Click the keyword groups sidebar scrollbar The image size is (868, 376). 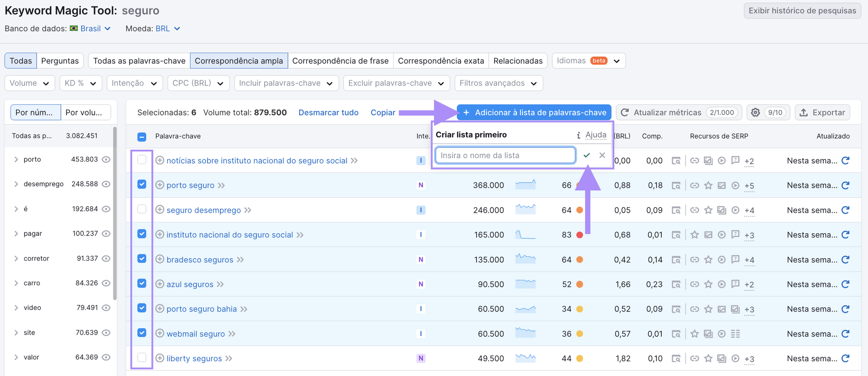tap(115, 214)
